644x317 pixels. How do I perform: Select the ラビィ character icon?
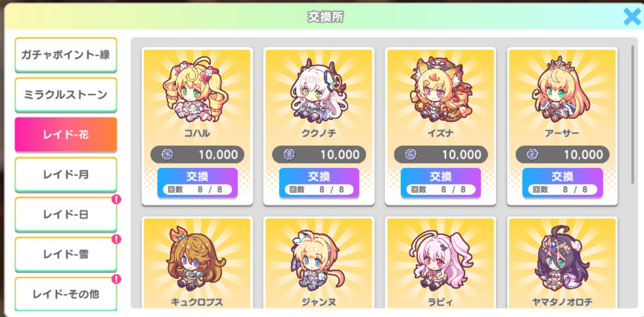click(440, 259)
